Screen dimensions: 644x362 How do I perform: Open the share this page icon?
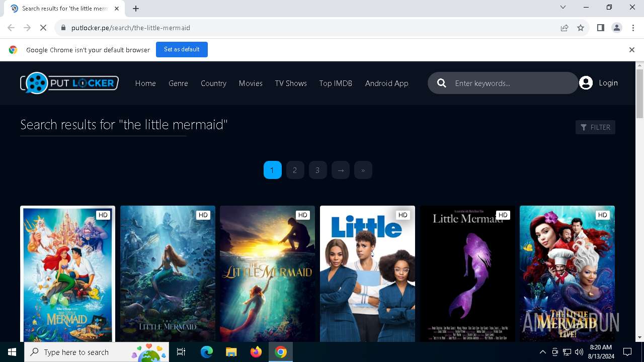click(x=565, y=28)
